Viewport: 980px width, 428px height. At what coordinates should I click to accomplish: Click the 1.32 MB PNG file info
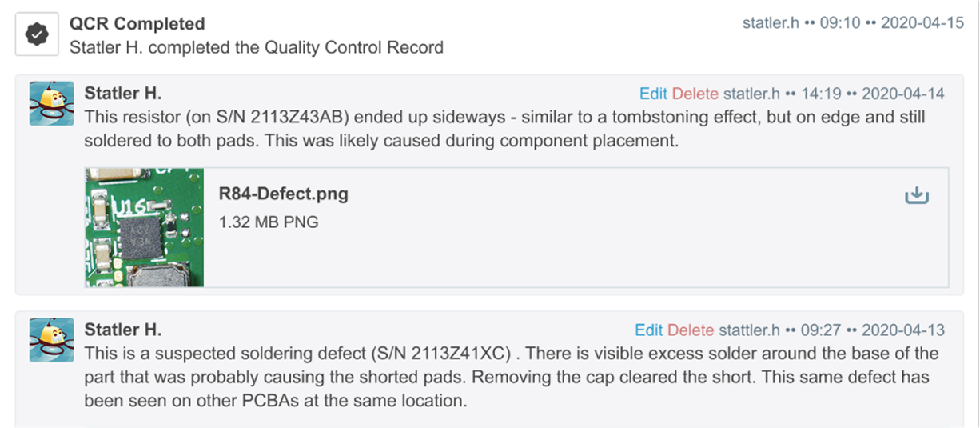[x=269, y=222]
